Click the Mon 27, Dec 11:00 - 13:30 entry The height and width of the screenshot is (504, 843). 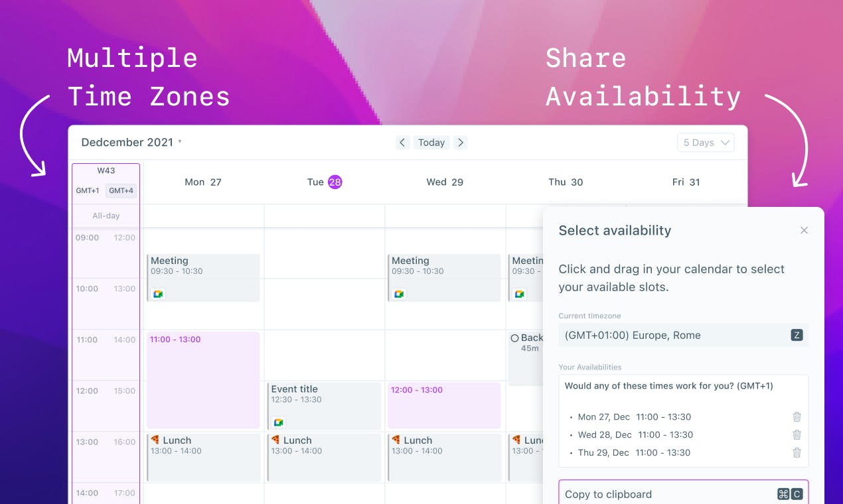[635, 417]
